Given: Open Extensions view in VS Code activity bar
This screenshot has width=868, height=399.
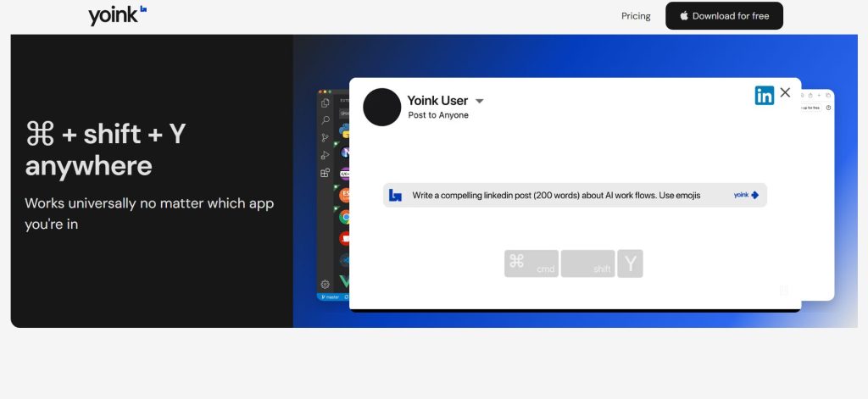Looking at the screenshot, I should [x=325, y=173].
